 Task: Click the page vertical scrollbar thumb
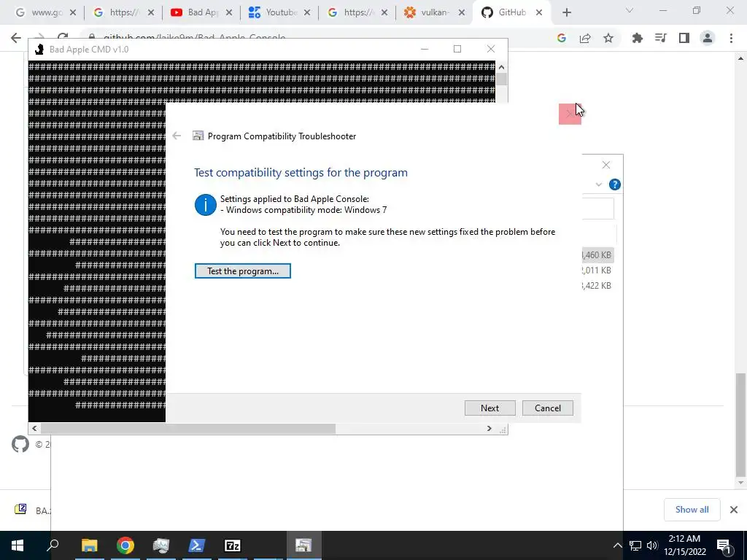740,425
